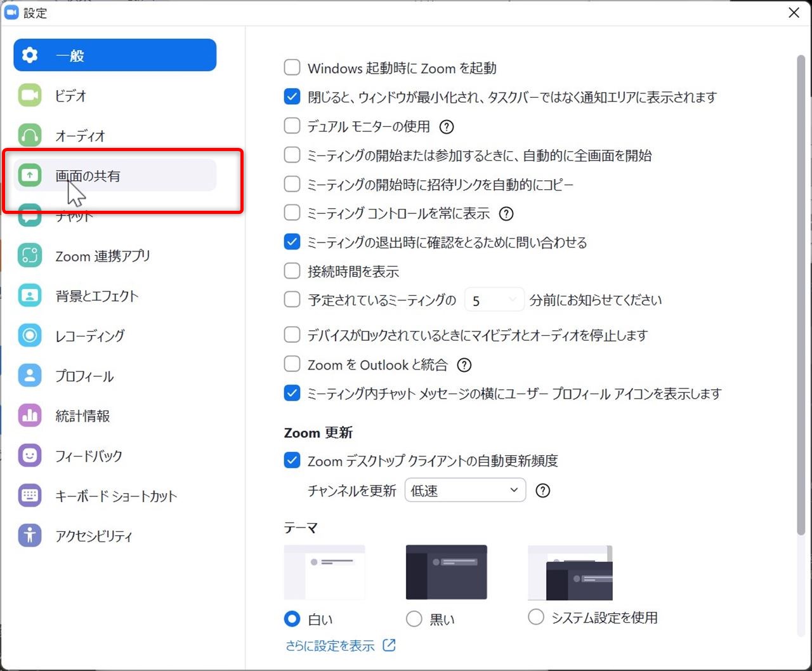Viewport: 812px width, 671px height.
Task: Open the 画面の共有 settings tab
Action: tap(115, 175)
